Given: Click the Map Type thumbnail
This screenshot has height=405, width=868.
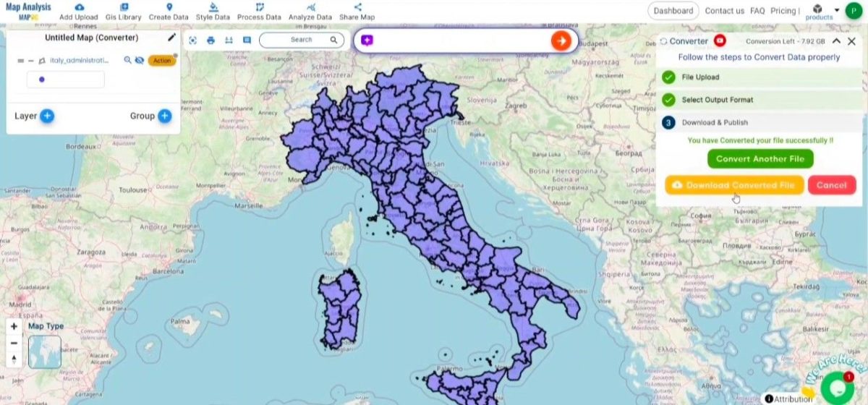Looking at the screenshot, I should (45, 352).
